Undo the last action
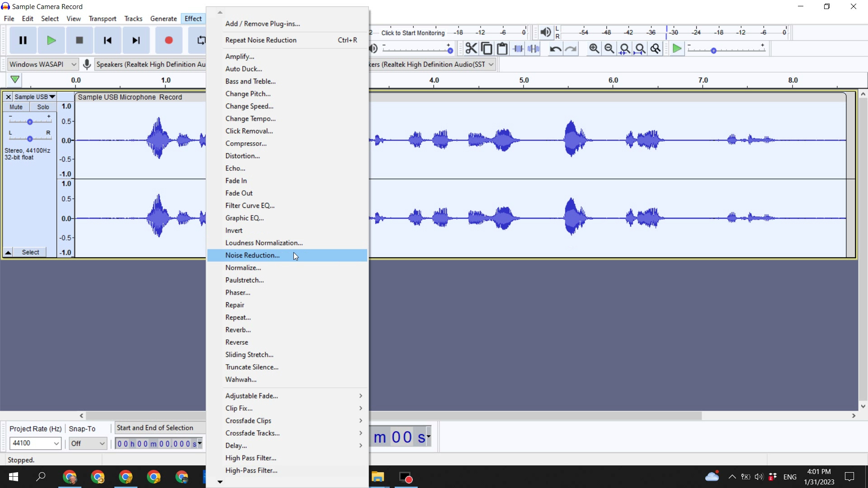868x488 pixels. (x=555, y=48)
